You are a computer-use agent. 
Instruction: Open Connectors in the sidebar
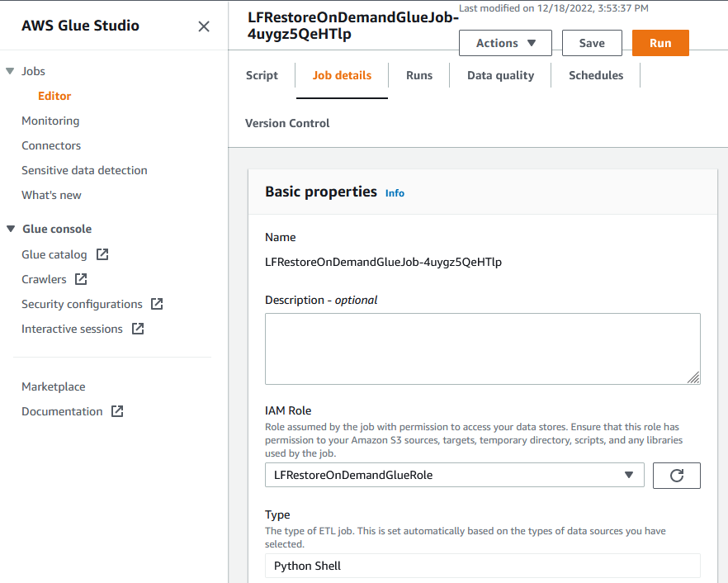pos(51,145)
